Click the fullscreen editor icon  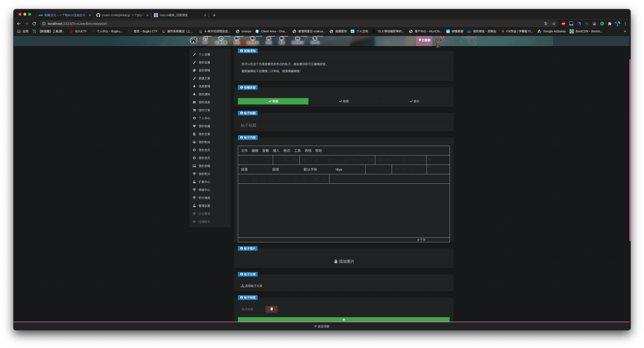(x=335, y=179)
